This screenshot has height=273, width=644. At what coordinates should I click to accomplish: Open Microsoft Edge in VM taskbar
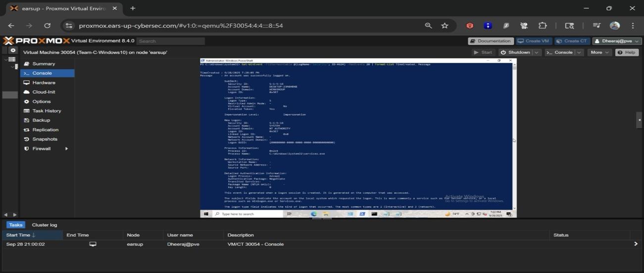314,214
